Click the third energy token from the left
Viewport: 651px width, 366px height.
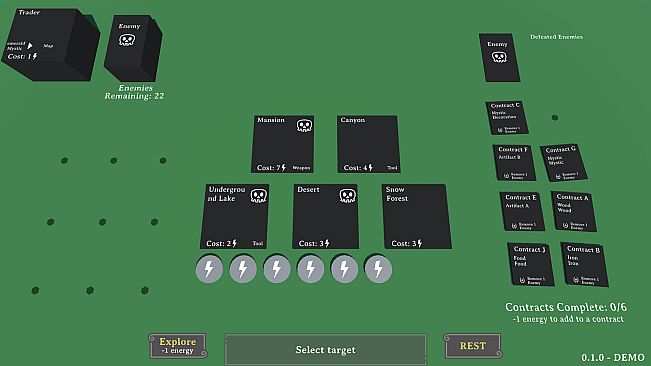(277, 269)
